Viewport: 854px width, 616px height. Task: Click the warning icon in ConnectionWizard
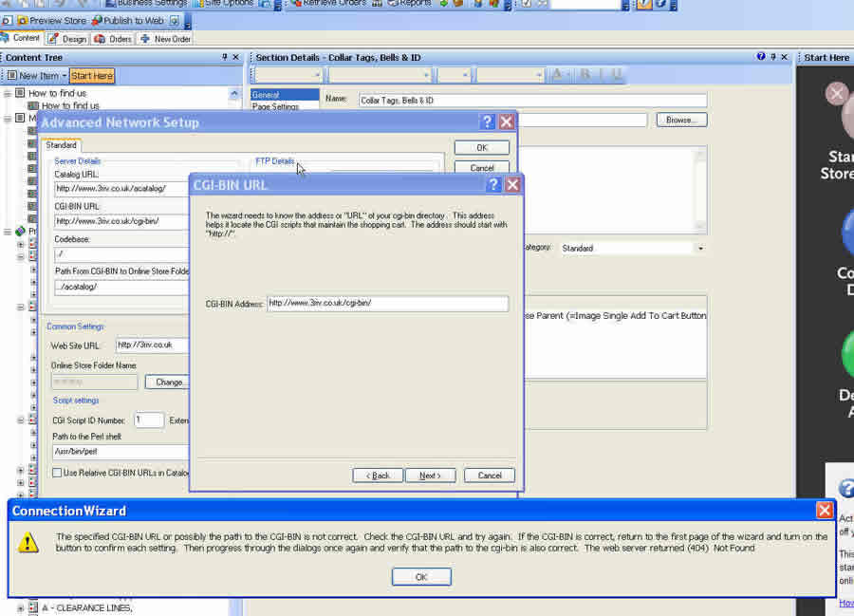(30, 542)
